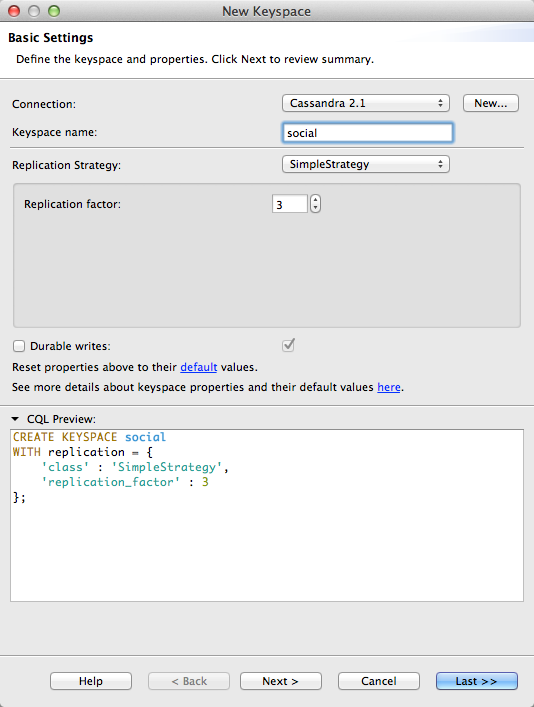The width and height of the screenshot is (534, 707).
Task: Click the Keyspace name field containing social
Action: click(x=368, y=133)
